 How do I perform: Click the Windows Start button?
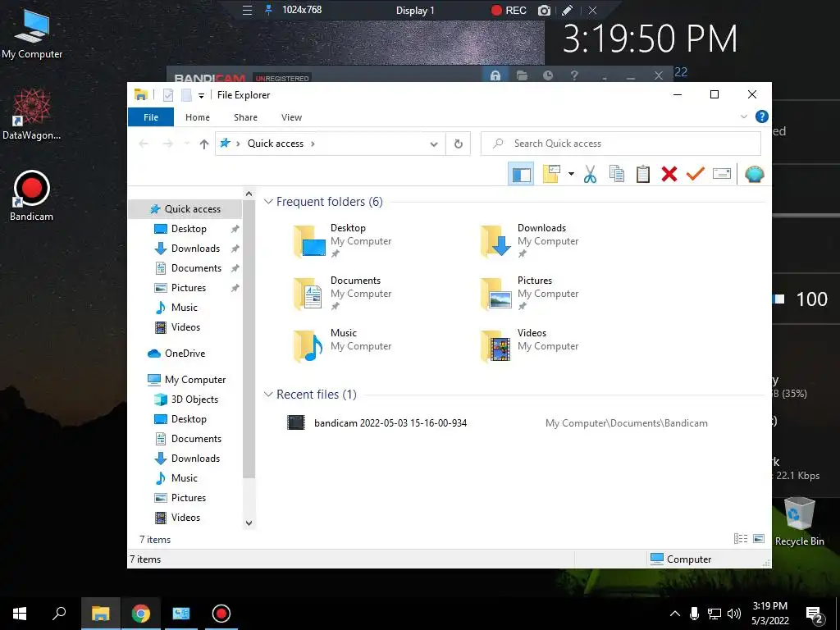pos(20,614)
